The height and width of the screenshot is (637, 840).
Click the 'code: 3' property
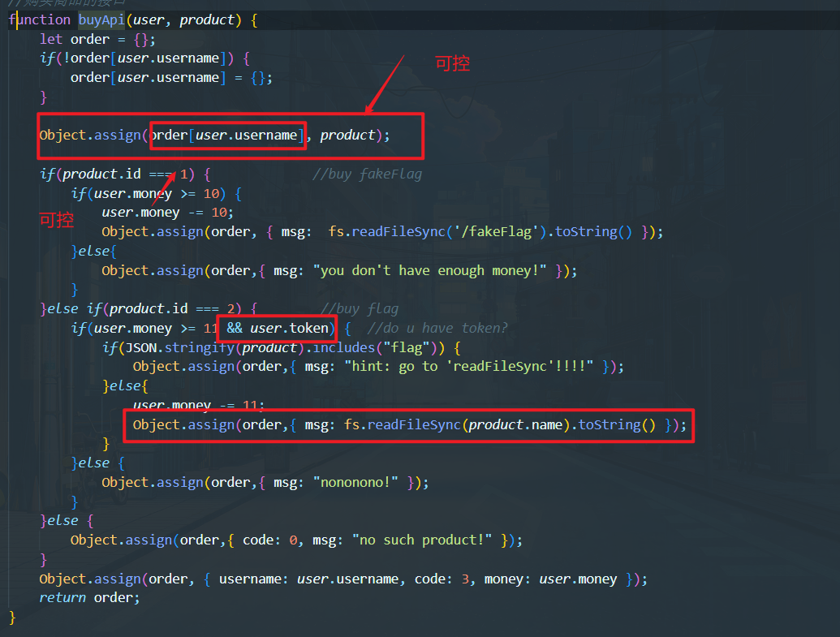click(x=442, y=579)
